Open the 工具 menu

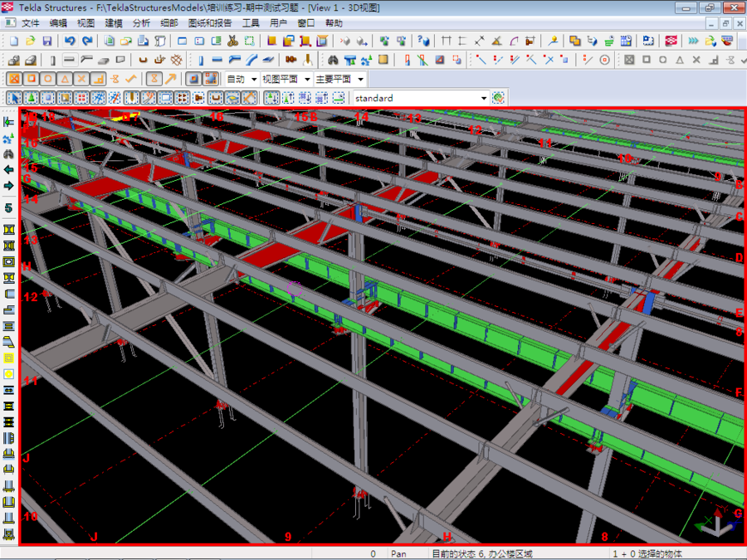coord(251,23)
